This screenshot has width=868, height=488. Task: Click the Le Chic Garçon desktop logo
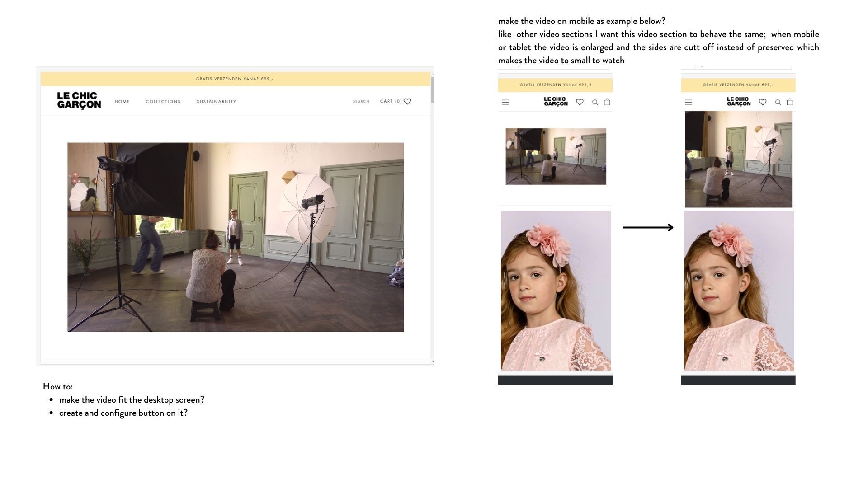pos(79,100)
